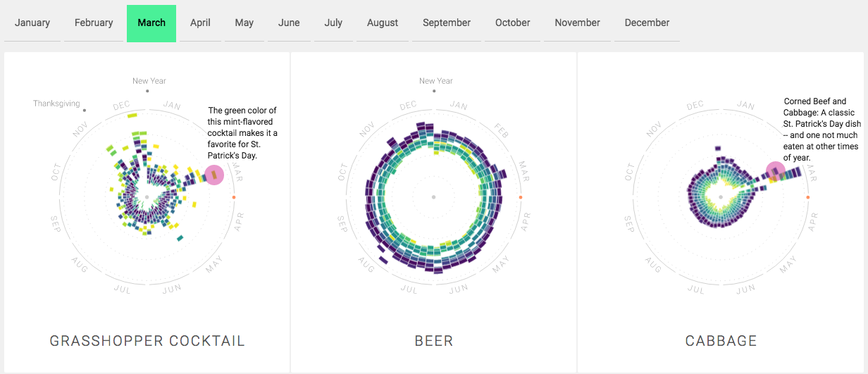This screenshot has height=374, width=868.
Task: Click the Thanksgiving marker dot
Action: pos(85,110)
